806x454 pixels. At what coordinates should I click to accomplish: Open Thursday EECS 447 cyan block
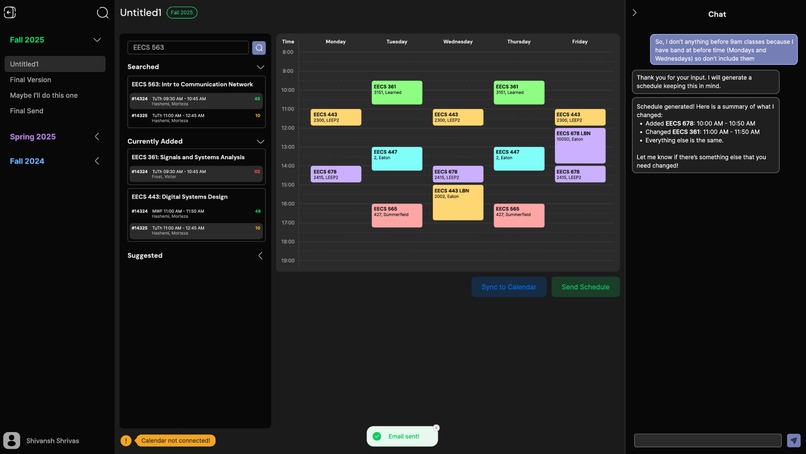coord(519,159)
